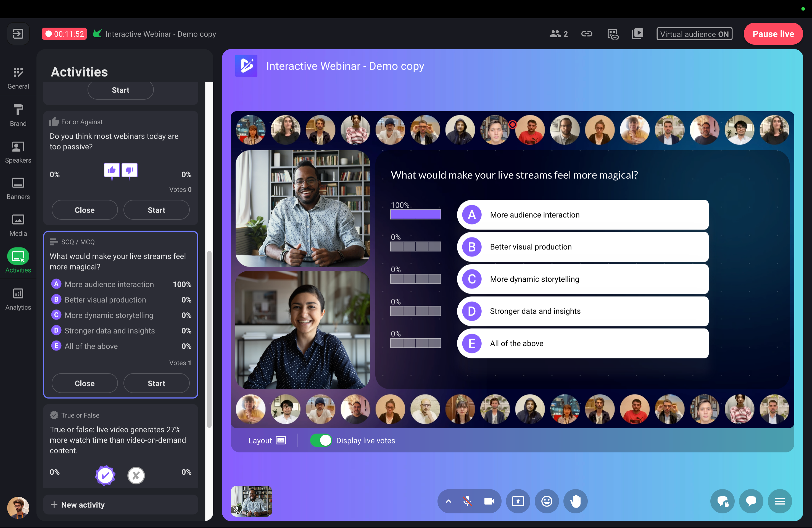Select answer E All of the above on stage
This screenshot has width=812, height=528.
point(582,344)
